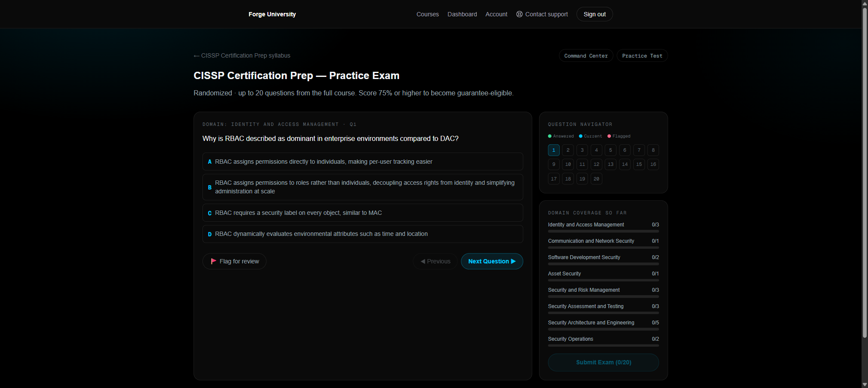Return to CISSP Certification Prep syllabus
868x388 pixels.
[x=242, y=55]
